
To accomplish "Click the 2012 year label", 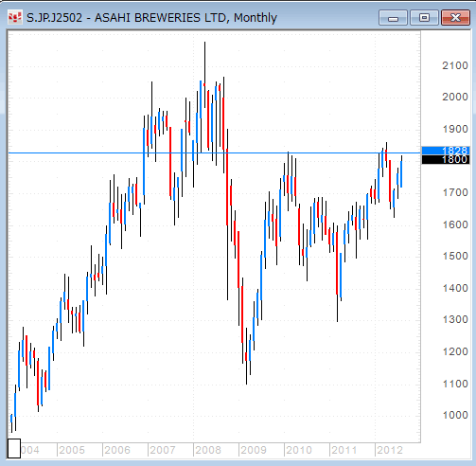I will (390, 450).
